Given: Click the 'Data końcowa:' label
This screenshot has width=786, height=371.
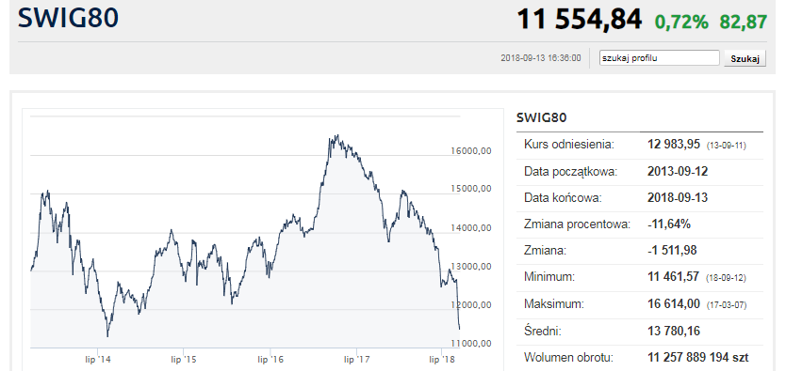Looking at the screenshot, I should (x=562, y=198).
